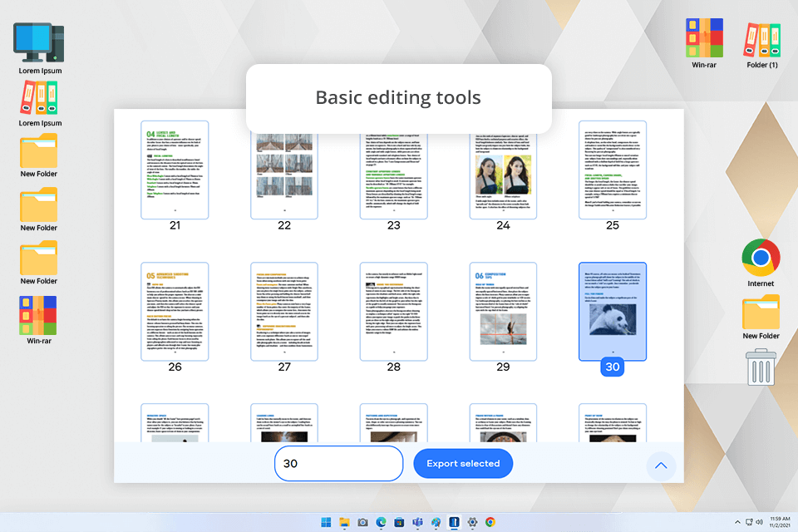Launch the Internet Chrome desktop icon
The image size is (798, 532).
tap(761, 264)
